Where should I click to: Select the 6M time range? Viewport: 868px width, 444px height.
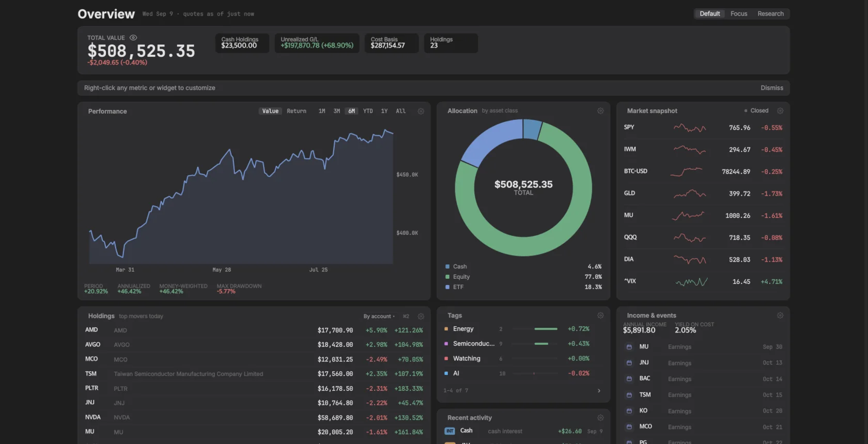[352, 111]
